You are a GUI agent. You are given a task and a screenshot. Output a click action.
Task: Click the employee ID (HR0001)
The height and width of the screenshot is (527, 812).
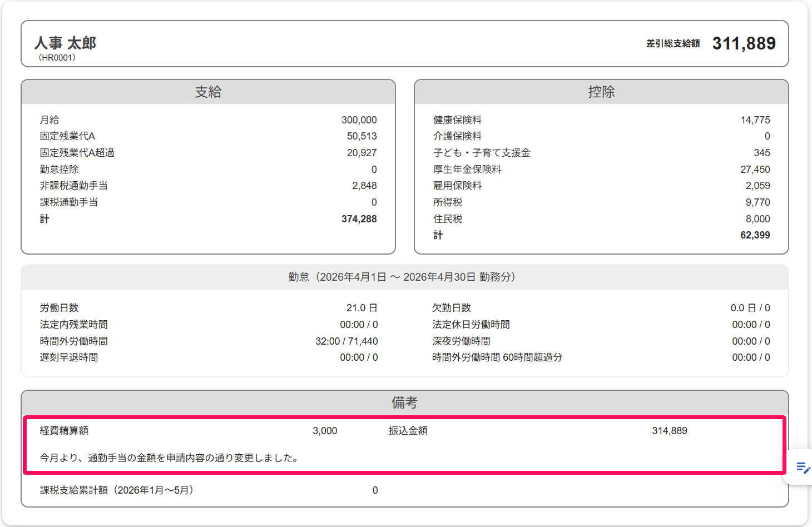57,58
